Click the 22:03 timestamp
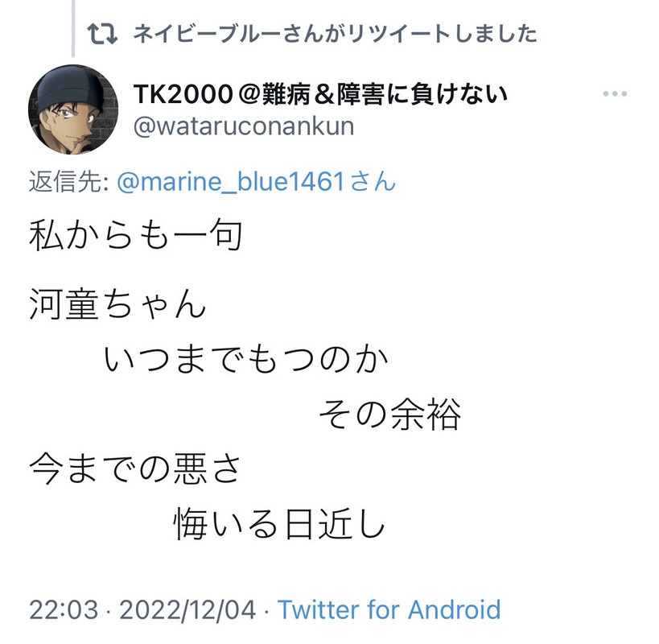Image resolution: width=659 pixels, height=644 pixels. (64, 609)
